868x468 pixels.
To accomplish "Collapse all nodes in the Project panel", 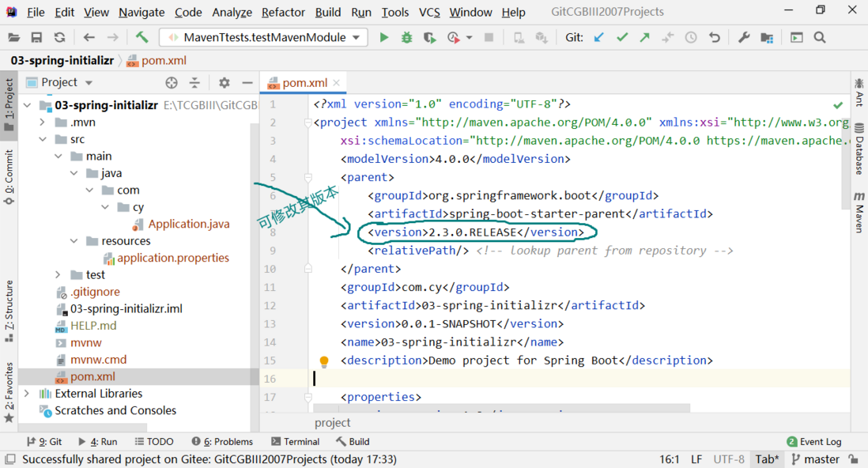I will [194, 82].
